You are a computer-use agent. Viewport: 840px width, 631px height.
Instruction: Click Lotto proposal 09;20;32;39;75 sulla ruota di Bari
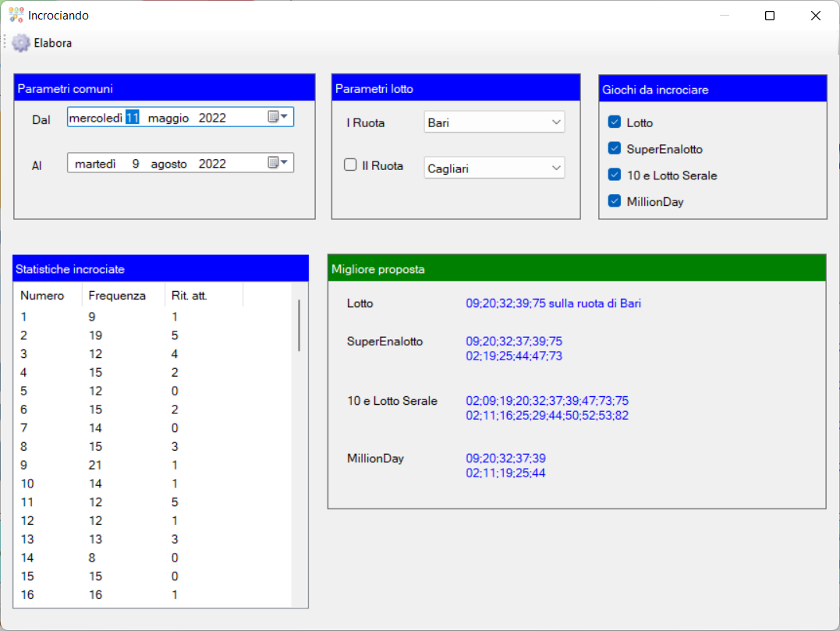click(554, 303)
